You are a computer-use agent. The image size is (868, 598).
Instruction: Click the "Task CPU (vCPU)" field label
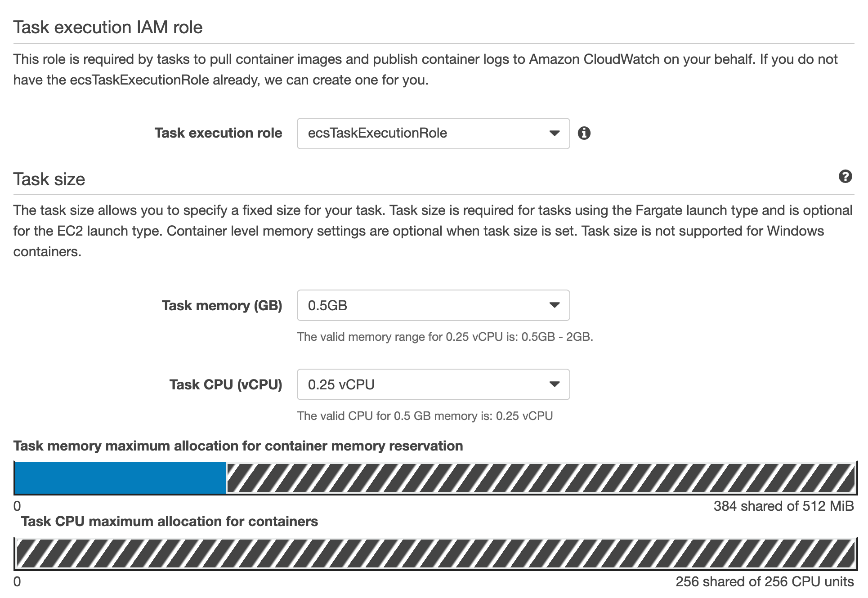click(225, 385)
